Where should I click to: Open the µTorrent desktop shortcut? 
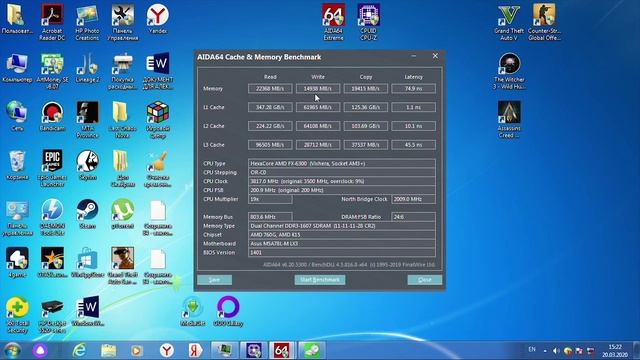[122, 214]
